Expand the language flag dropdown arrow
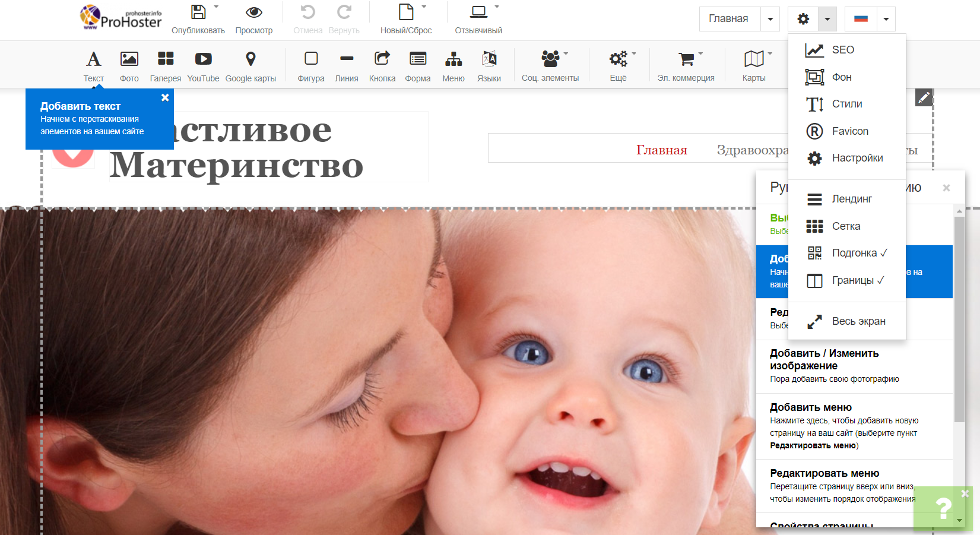The width and height of the screenshot is (980, 535). coord(886,19)
